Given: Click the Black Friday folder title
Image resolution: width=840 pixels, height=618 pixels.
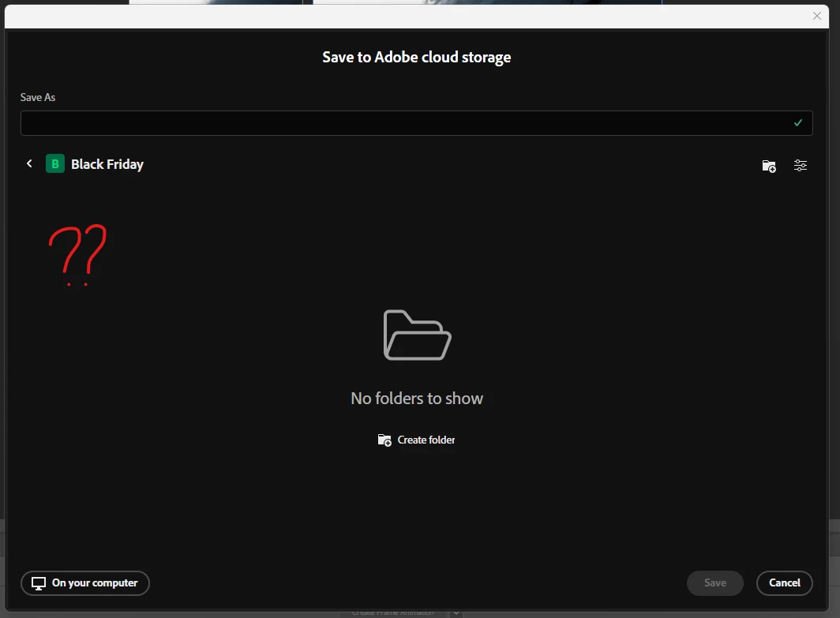Looking at the screenshot, I should [x=107, y=164].
